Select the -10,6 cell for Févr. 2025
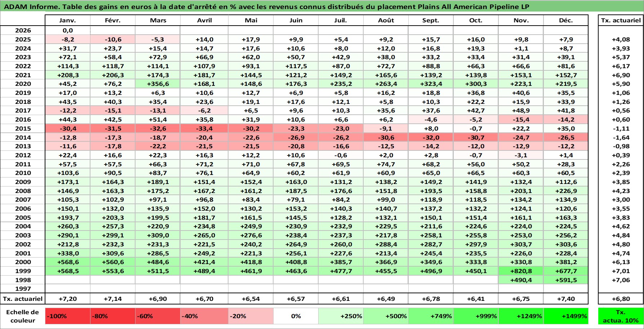Viewport: 644px width, 329px height. 113,39
